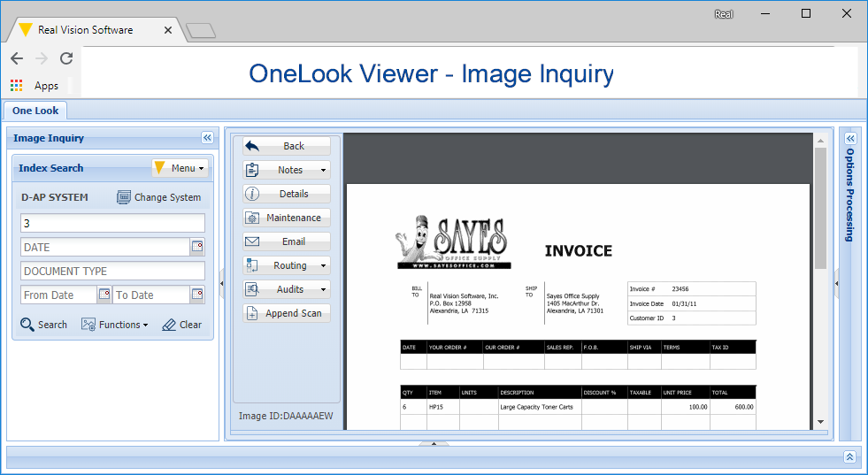Click the Audits magnifier-list icon
The height and width of the screenshot is (475, 868).
pyautogui.click(x=252, y=289)
